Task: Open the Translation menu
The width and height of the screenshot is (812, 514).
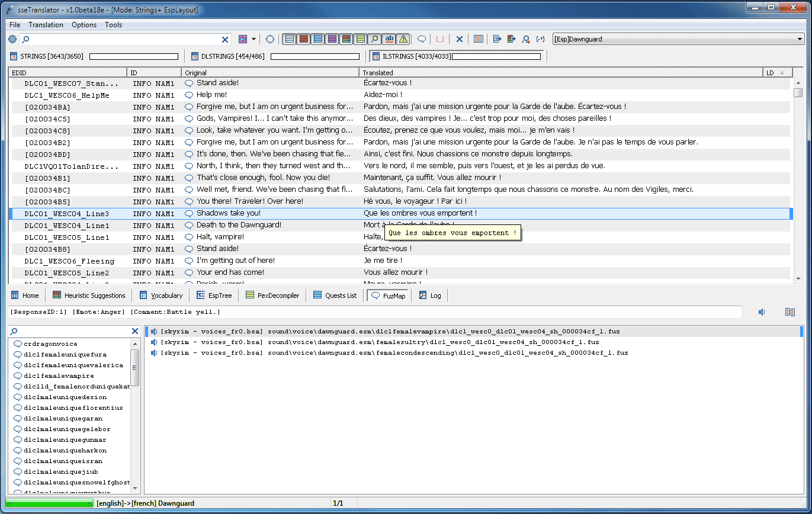Action: click(46, 25)
